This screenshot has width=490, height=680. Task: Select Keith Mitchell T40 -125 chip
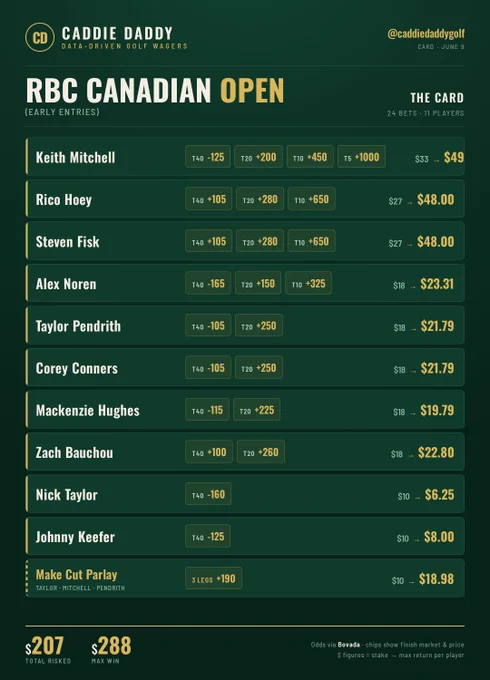point(208,157)
